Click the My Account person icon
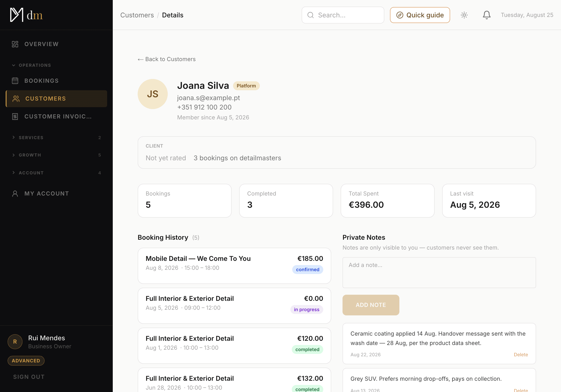Screen dimensions: 561x392 click(15, 194)
